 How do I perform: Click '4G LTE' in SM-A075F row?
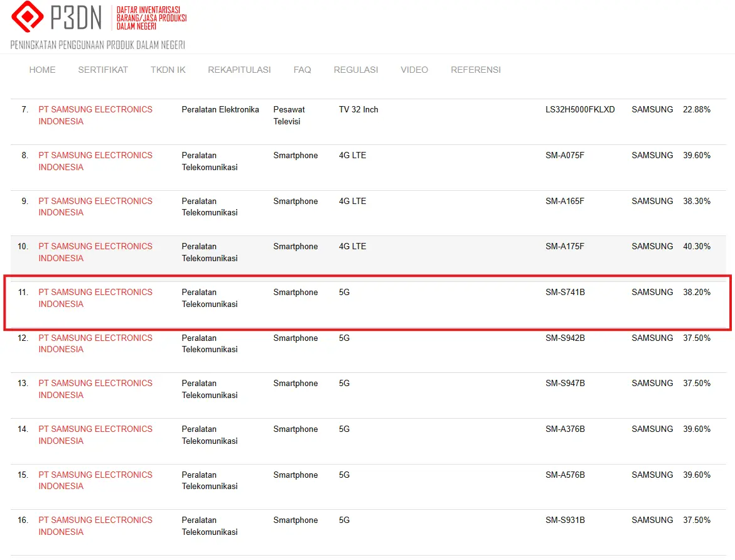pyautogui.click(x=353, y=155)
